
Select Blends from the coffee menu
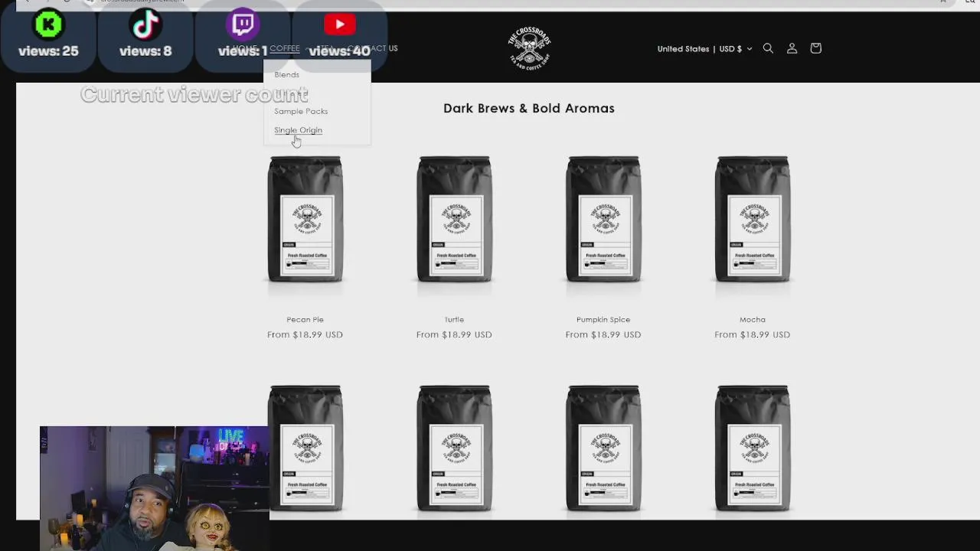[x=286, y=74]
